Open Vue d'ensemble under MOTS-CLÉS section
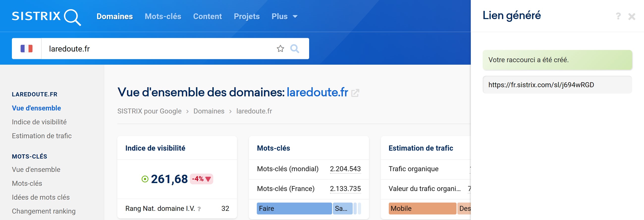This screenshot has width=644, height=220. tap(36, 169)
